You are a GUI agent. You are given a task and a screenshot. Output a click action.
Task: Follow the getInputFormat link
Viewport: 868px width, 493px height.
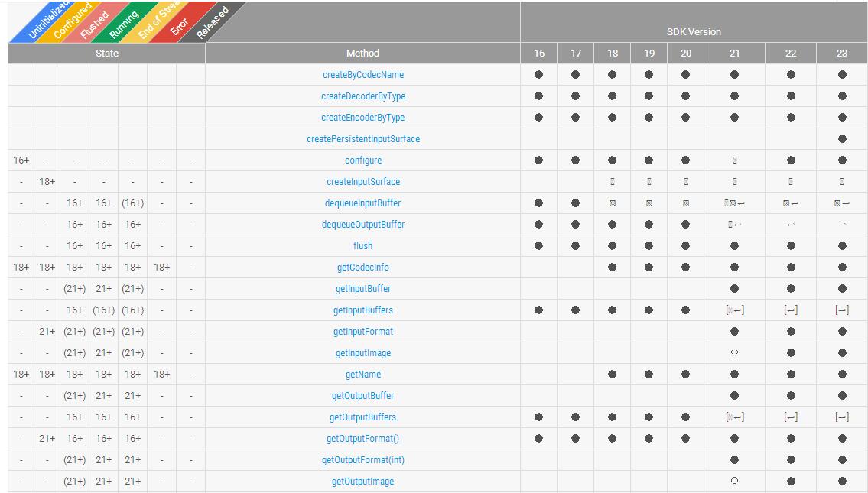363,332
